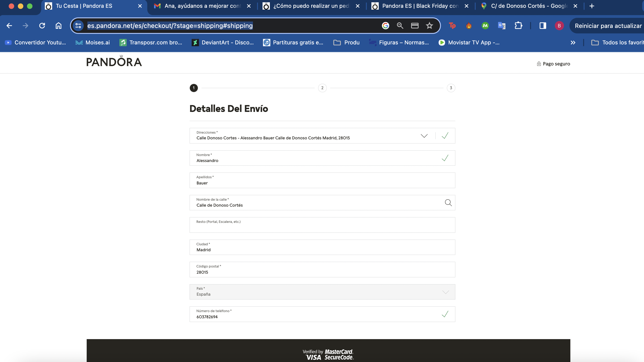Image resolution: width=644 pixels, height=362 pixels.
Task: Open the profile B avatar
Action: [x=559, y=26]
